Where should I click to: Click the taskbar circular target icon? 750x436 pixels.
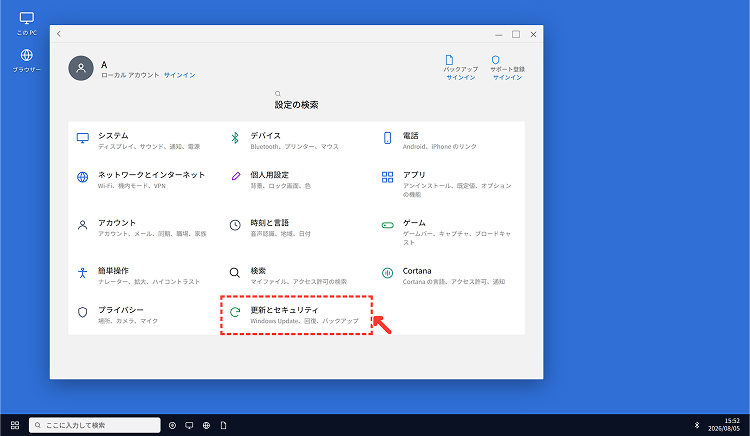click(x=173, y=425)
